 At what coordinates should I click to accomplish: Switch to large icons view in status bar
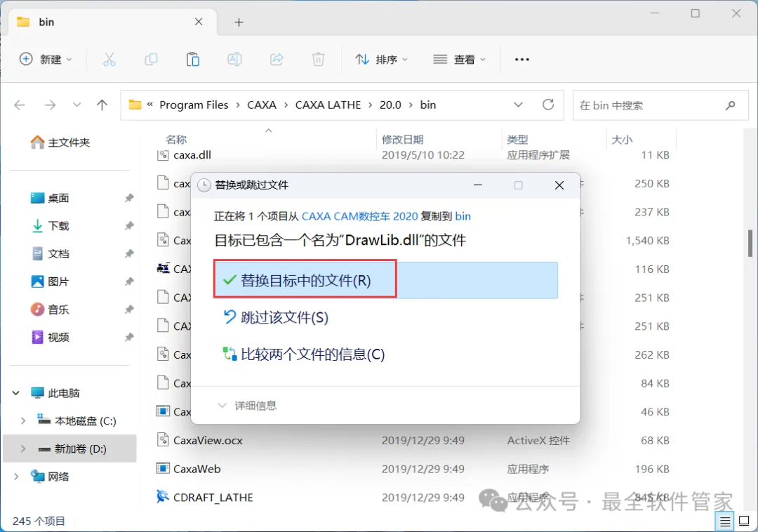744,521
